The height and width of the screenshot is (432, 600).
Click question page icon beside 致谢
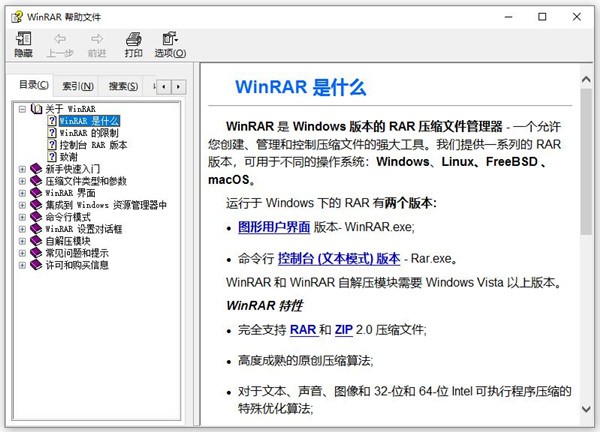click(x=52, y=156)
